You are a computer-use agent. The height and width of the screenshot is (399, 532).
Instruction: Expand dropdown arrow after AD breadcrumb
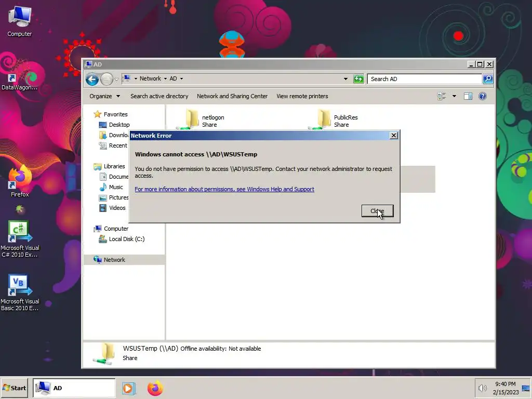[x=181, y=79]
